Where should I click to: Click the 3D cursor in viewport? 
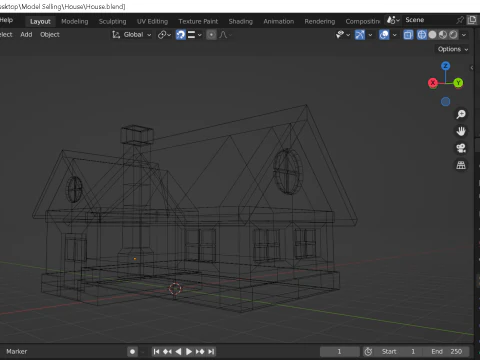(175, 289)
